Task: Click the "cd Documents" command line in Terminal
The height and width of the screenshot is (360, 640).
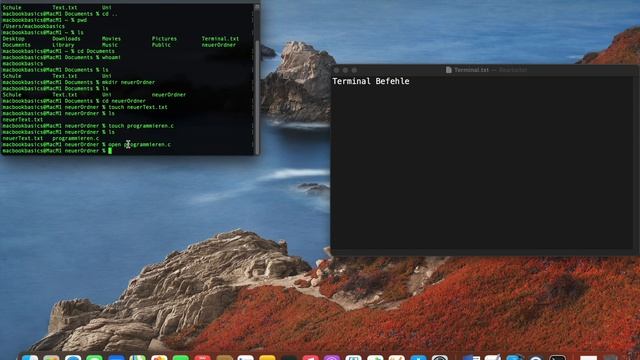Action: click(x=58, y=51)
